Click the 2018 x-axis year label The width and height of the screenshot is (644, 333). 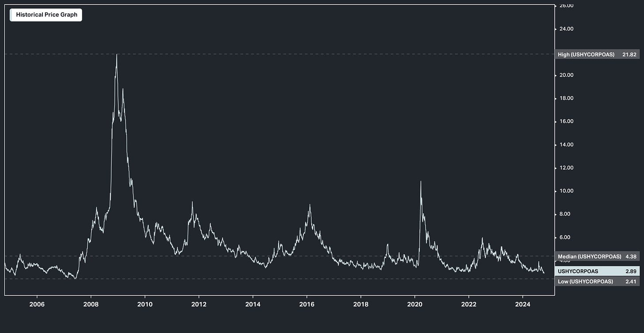[360, 304]
